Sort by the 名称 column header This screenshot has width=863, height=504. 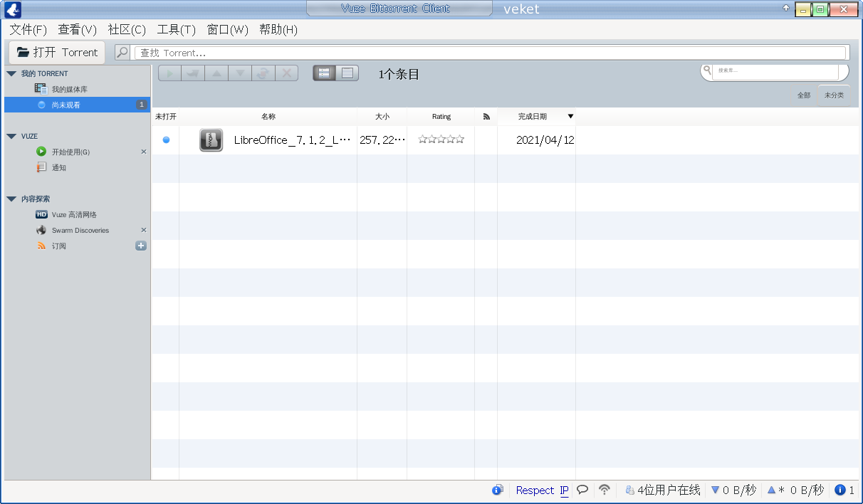click(268, 116)
